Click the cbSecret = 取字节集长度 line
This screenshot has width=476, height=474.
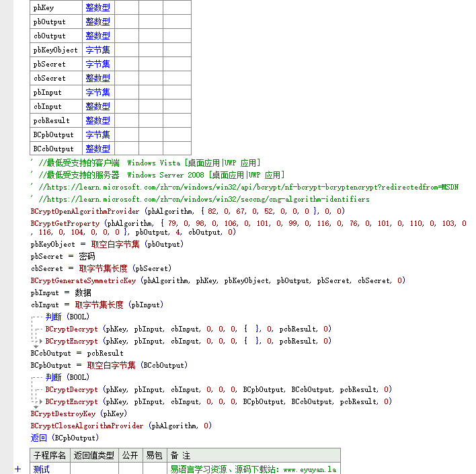click(x=101, y=268)
